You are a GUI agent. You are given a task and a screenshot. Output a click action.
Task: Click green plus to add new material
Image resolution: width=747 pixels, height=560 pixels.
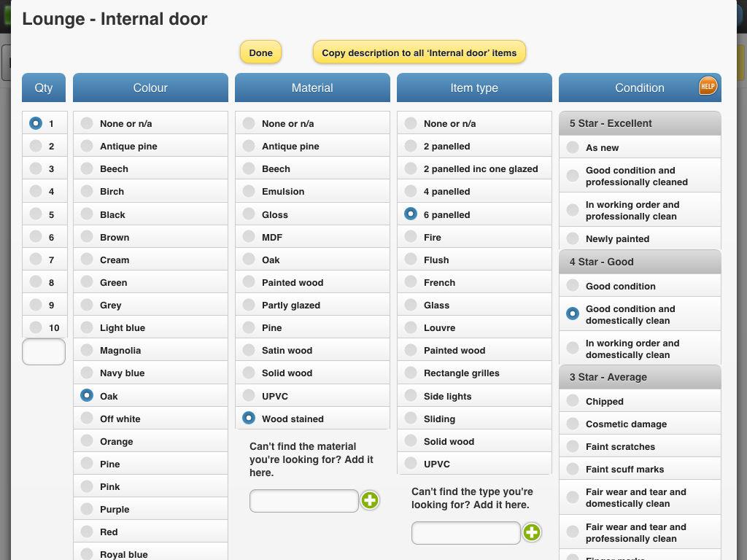[370, 500]
